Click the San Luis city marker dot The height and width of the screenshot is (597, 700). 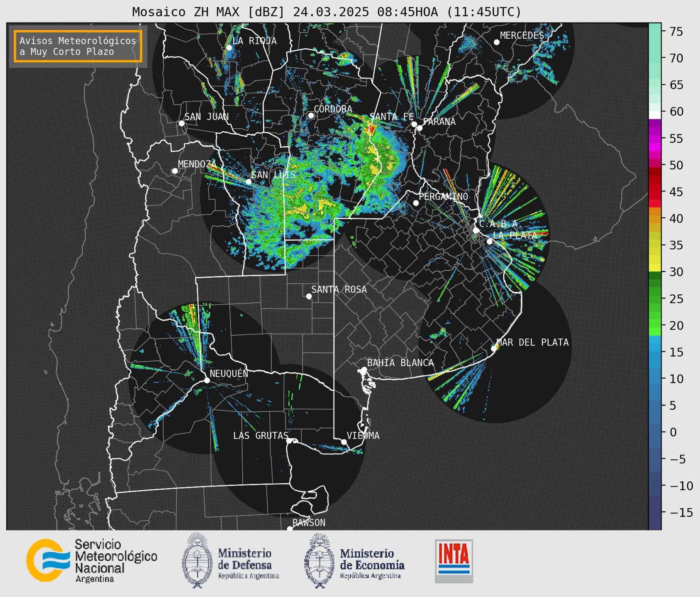click(x=249, y=182)
